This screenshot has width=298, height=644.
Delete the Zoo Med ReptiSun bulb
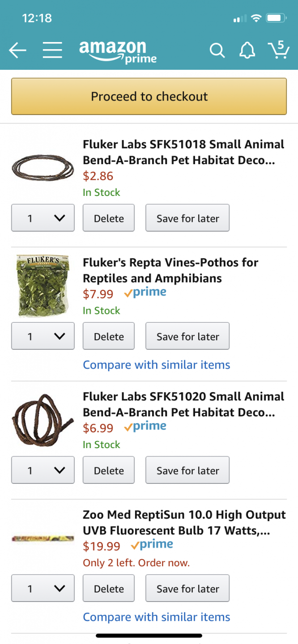pos(109,589)
